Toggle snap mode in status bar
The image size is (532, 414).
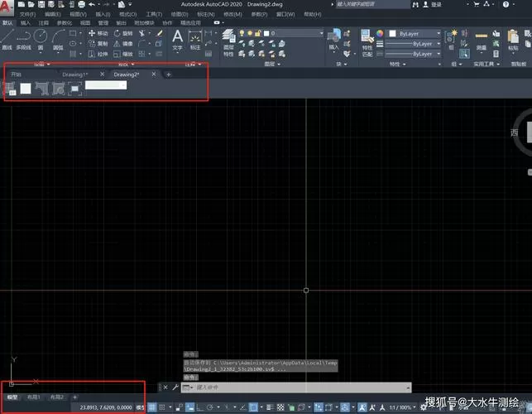[162, 407]
